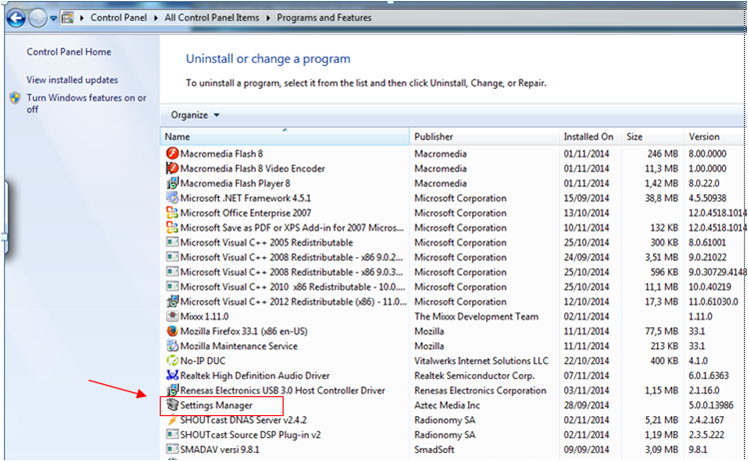
Task: Click the Save as PDF or XPS Add-in icon
Action: (x=172, y=227)
